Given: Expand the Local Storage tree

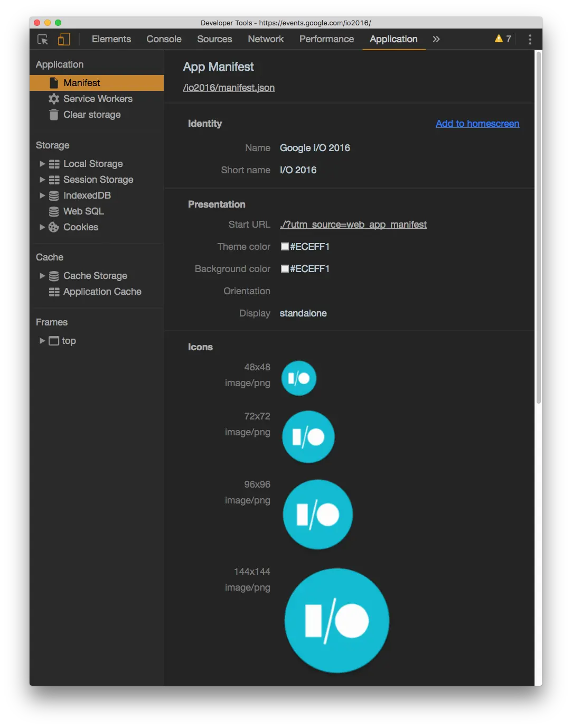Looking at the screenshot, I should (x=42, y=164).
